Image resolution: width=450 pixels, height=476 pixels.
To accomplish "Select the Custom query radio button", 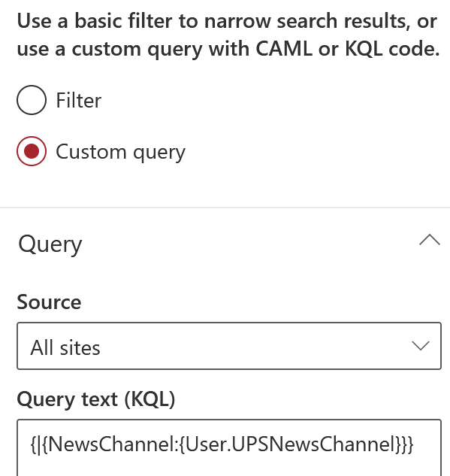I will 32,151.
